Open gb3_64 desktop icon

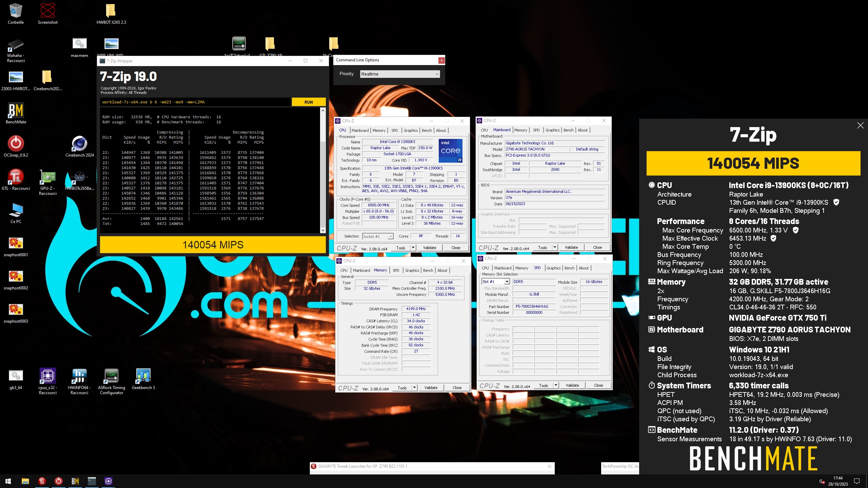click(x=16, y=379)
